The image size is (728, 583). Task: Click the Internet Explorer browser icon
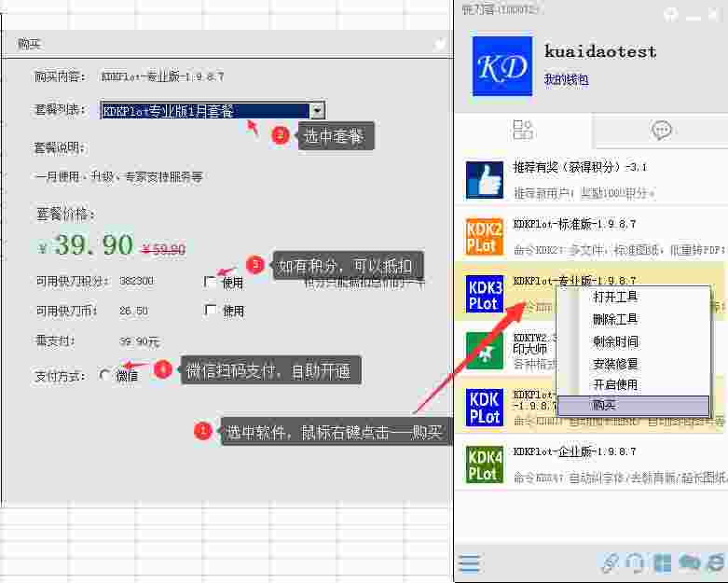tap(715, 563)
